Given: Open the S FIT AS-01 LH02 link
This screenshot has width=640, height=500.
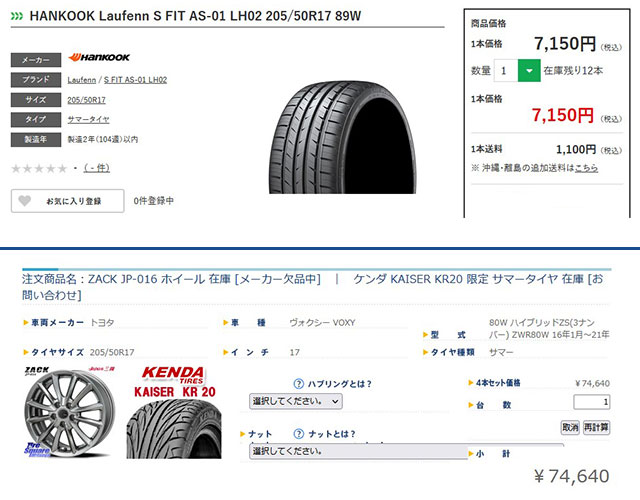Looking at the screenshot, I should [136, 80].
